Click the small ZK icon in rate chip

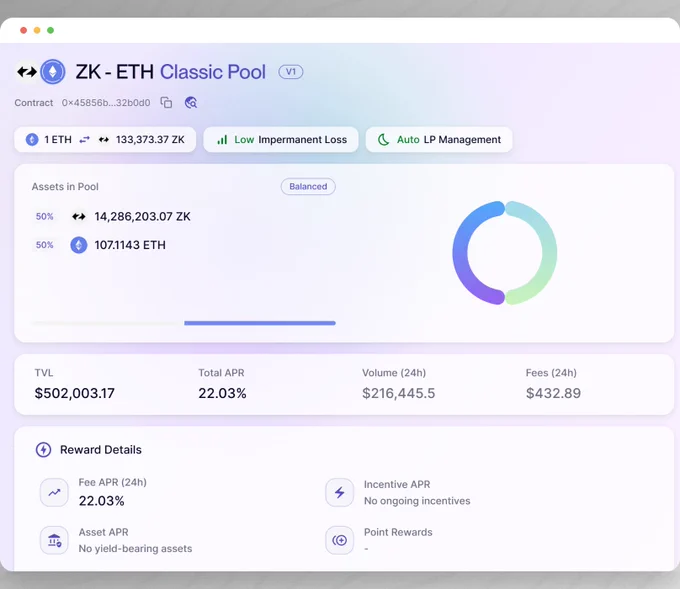(x=104, y=140)
